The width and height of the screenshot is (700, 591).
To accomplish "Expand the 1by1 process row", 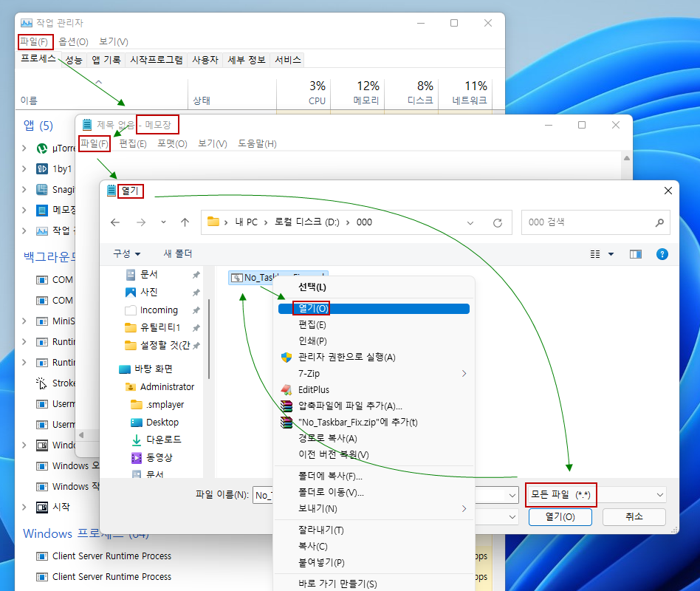I will point(24,169).
